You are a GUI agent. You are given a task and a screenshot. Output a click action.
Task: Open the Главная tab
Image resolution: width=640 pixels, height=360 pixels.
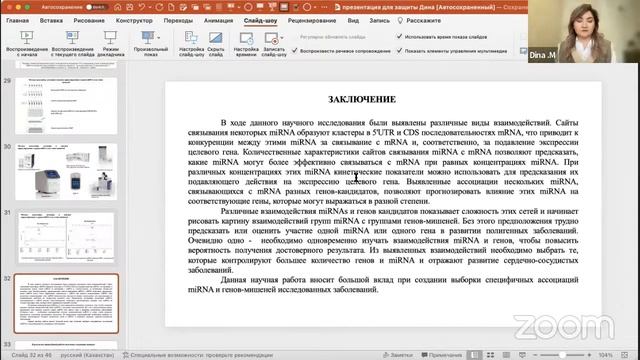18,20
